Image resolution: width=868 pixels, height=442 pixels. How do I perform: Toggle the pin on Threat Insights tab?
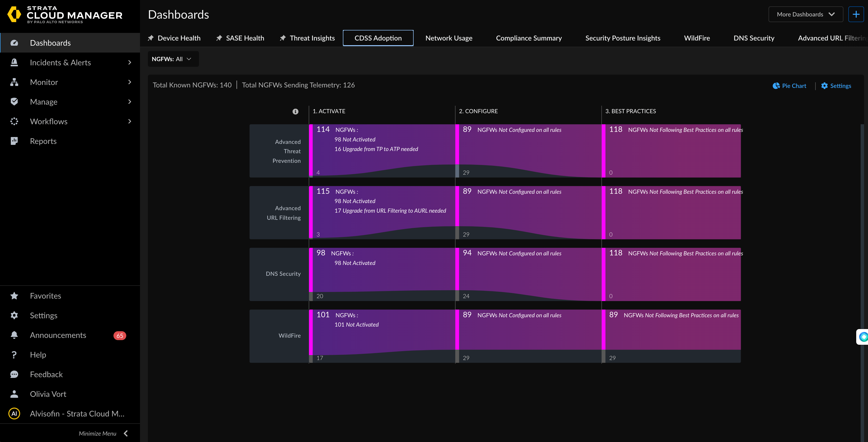point(282,38)
